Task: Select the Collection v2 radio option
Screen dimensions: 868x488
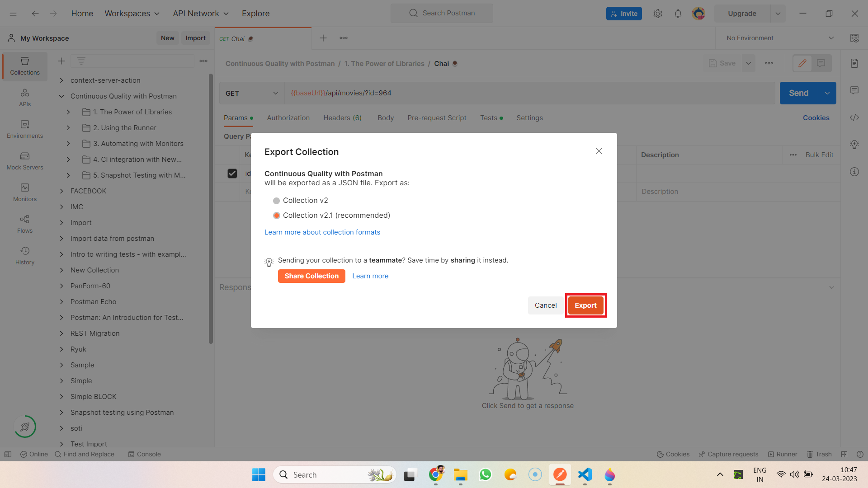Action: (276, 201)
